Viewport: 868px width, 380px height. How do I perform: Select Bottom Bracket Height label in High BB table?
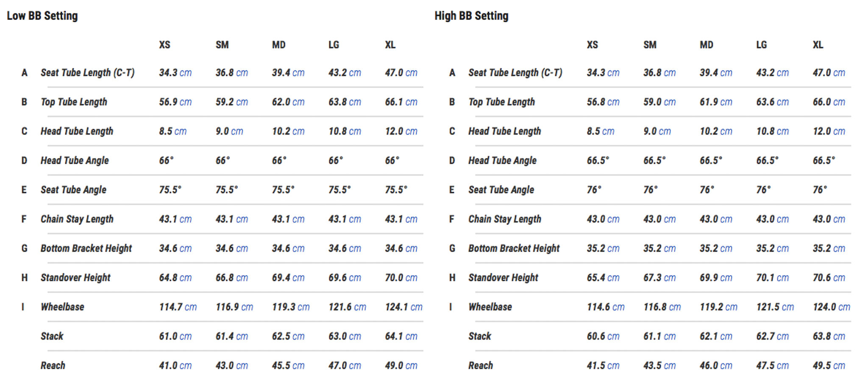point(514,248)
